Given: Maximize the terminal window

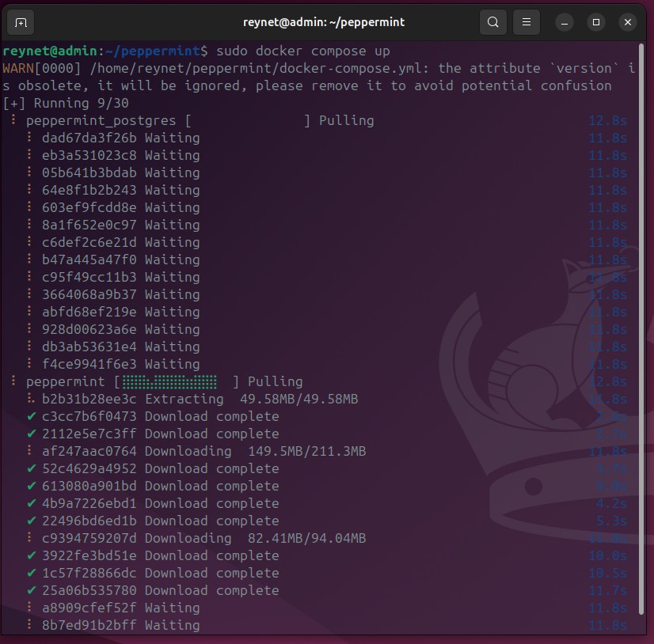Looking at the screenshot, I should [596, 22].
